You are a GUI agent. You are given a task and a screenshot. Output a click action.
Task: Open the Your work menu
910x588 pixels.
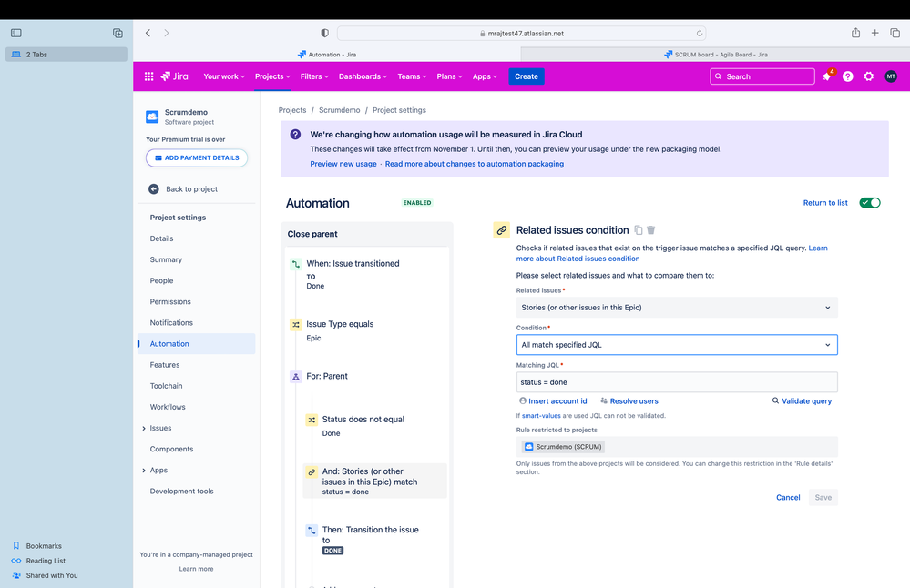[224, 76]
